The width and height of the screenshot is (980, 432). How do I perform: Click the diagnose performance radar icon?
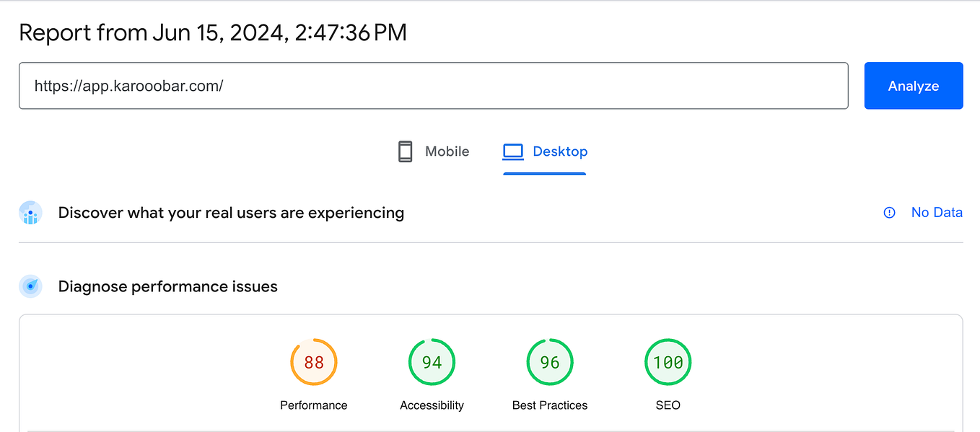pyautogui.click(x=30, y=286)
